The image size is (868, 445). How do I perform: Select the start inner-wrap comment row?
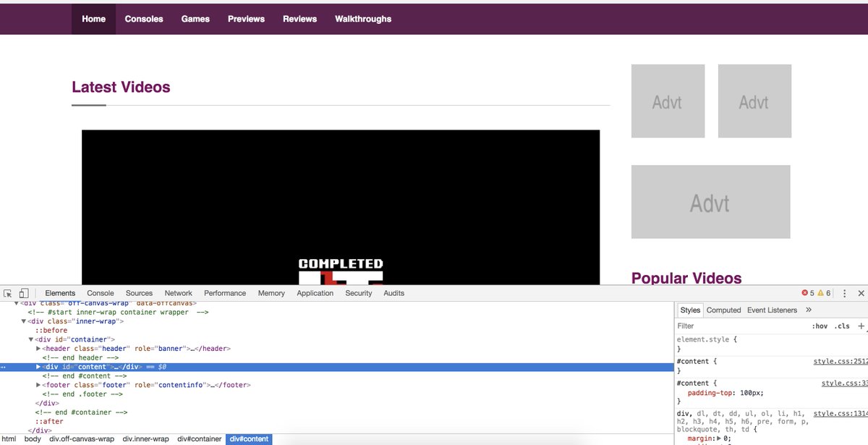pos(118,313)
